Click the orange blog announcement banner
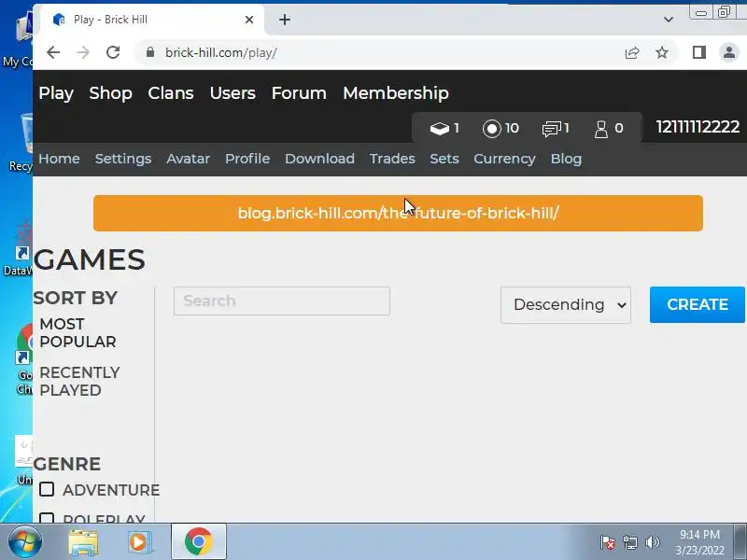The width and height of the screenshot is (747, 560). pyautogui.click(x=398, y=213)
